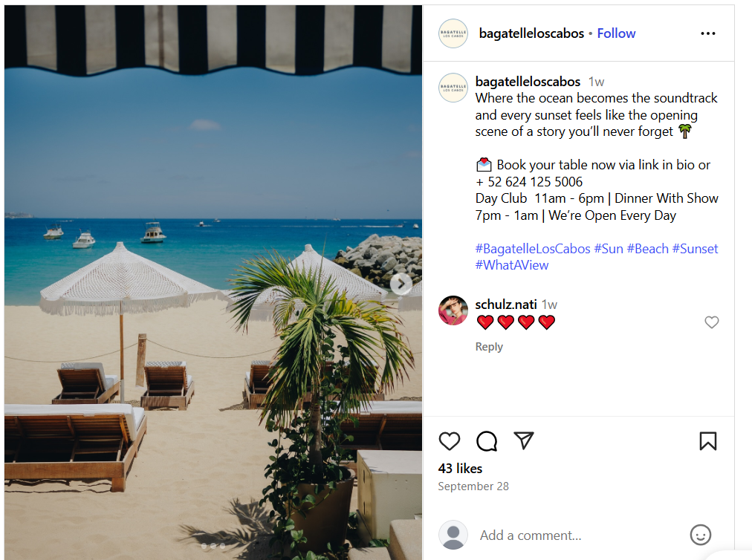Save the post with the bookmark icon
The width and height of the screenshot is (752, 560).
point(708,441)
